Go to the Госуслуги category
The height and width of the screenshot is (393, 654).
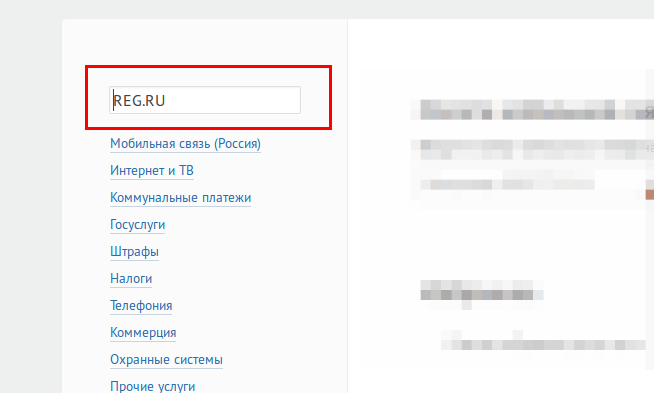pos(138,225)
